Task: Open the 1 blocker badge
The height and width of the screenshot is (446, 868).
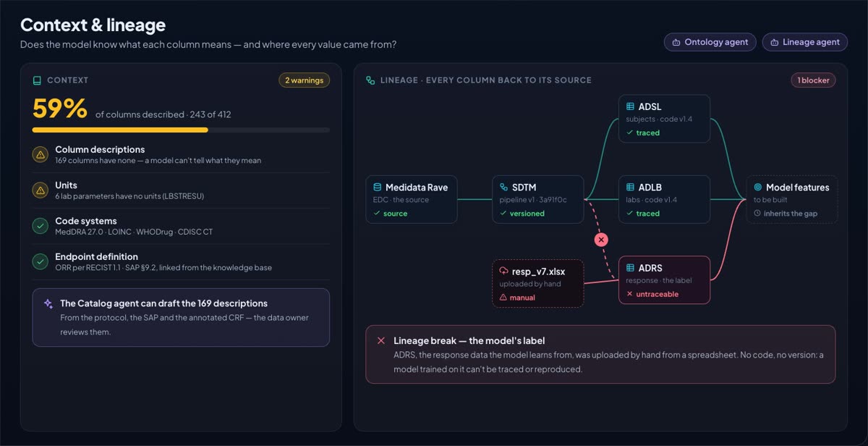Action: click(813, 80)
